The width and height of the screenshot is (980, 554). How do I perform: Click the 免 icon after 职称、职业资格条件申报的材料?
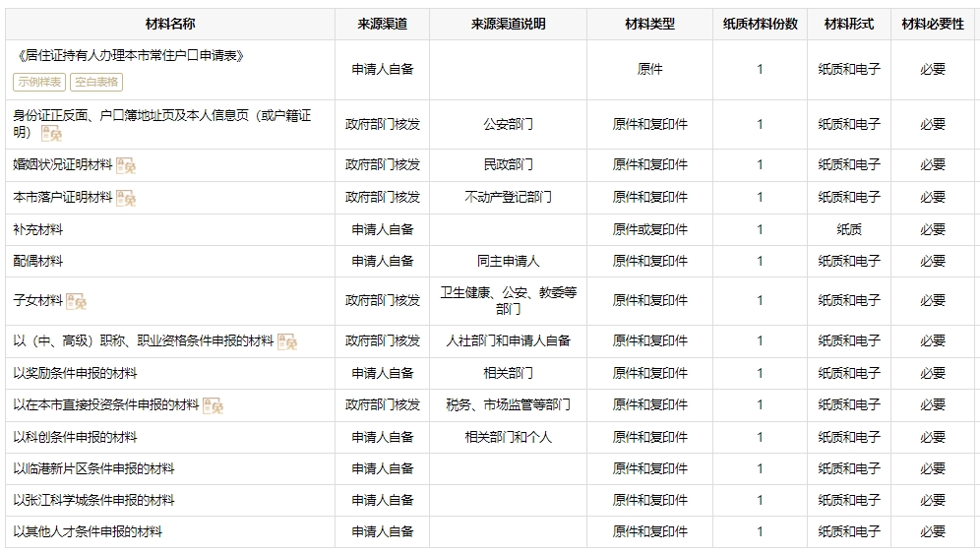coord(287,341)
